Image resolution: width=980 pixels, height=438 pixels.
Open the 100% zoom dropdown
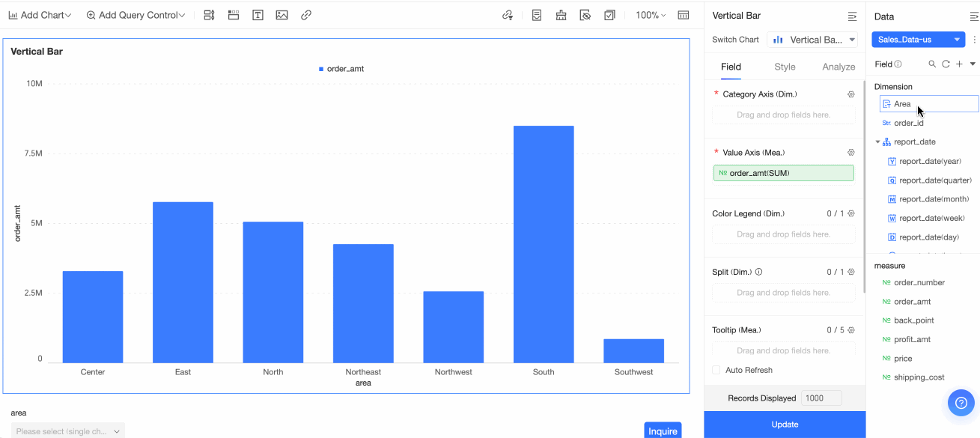coord(651,15)
